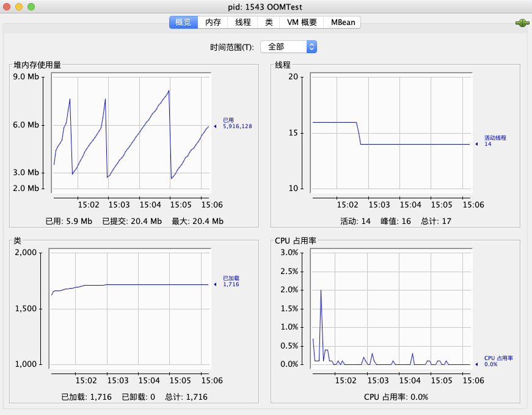Go to the MBean tab

343,23
